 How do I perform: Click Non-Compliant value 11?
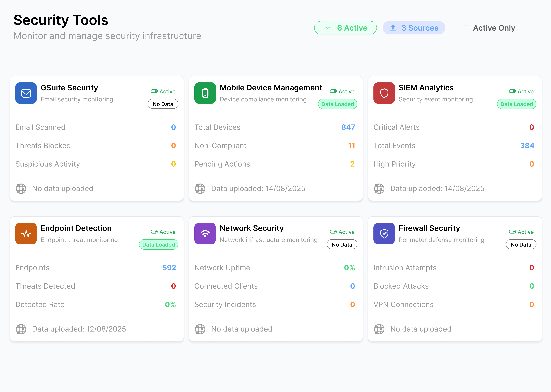352,146
